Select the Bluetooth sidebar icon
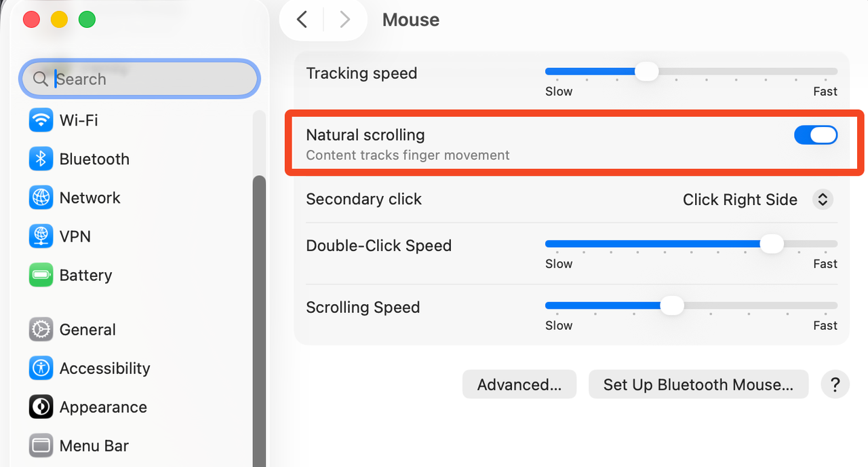 click(94, 159)
